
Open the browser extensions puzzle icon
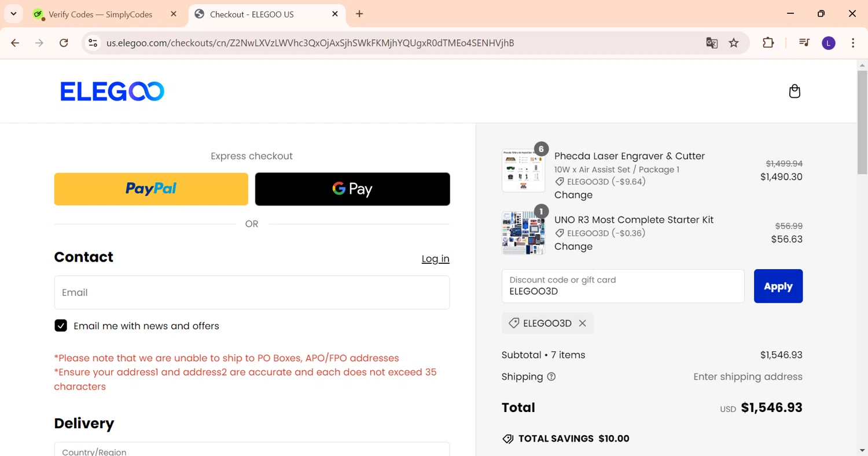coord(768,43)
